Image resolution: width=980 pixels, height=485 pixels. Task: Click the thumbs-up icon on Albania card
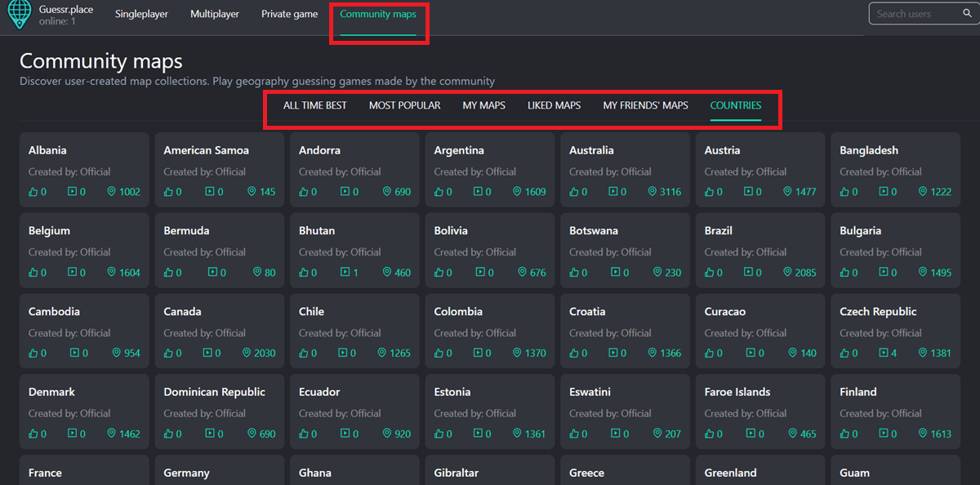point(33,192)
